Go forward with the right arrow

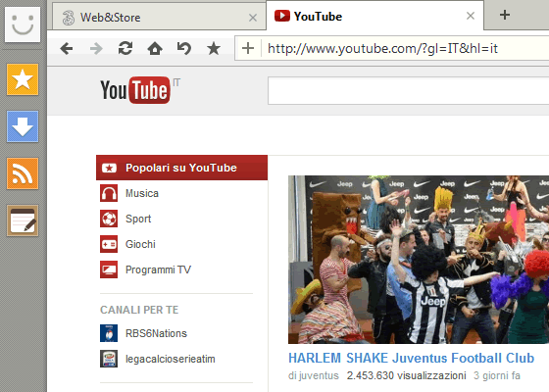pyautogui.click(x=96, y=48)
